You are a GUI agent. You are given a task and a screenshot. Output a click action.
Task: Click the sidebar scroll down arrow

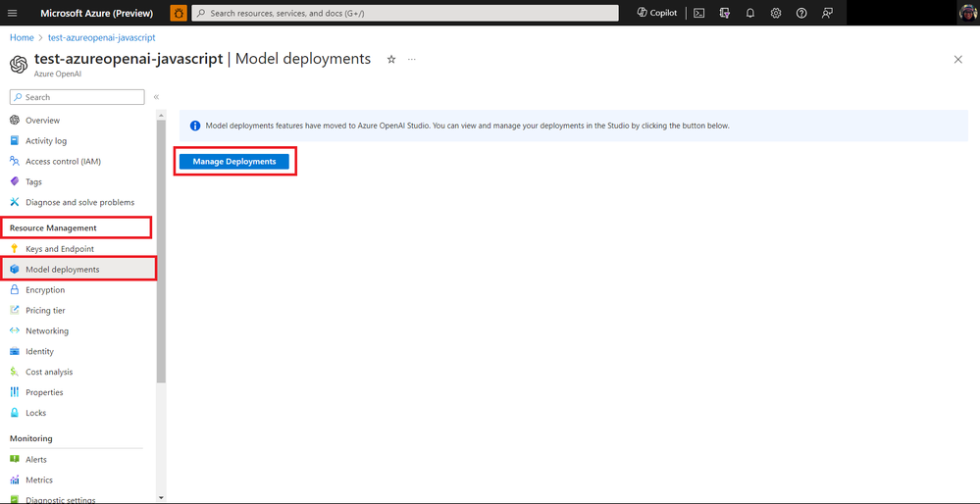tap(161, 498)
